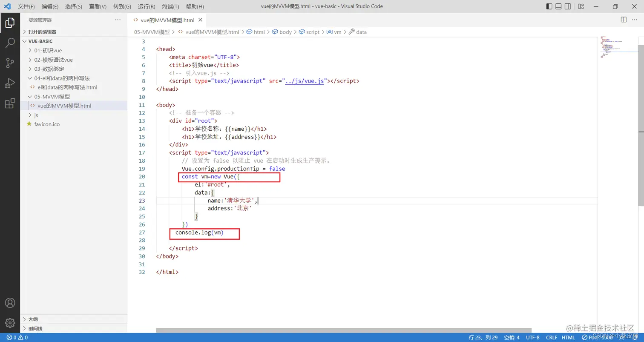
Task: Toggle the secondary side bar layout button
Action: [x=568, y=6]
